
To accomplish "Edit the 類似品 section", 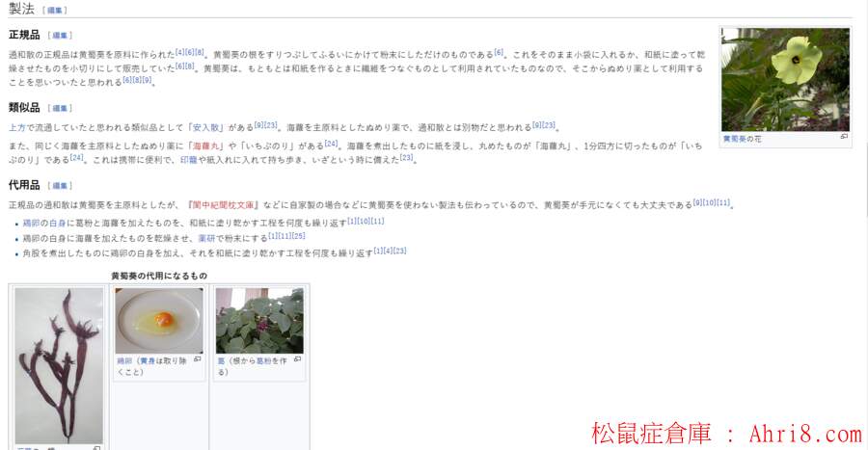I will coord(60,108).
